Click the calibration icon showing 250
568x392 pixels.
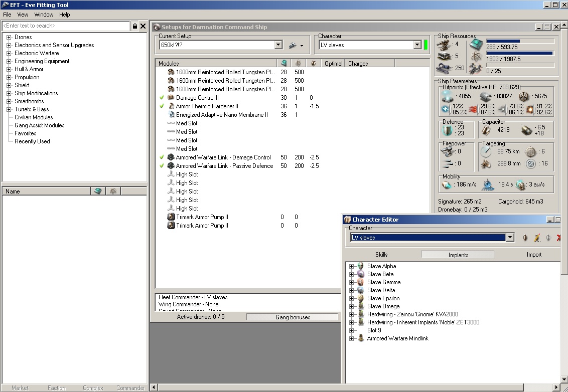coord(444,68)
